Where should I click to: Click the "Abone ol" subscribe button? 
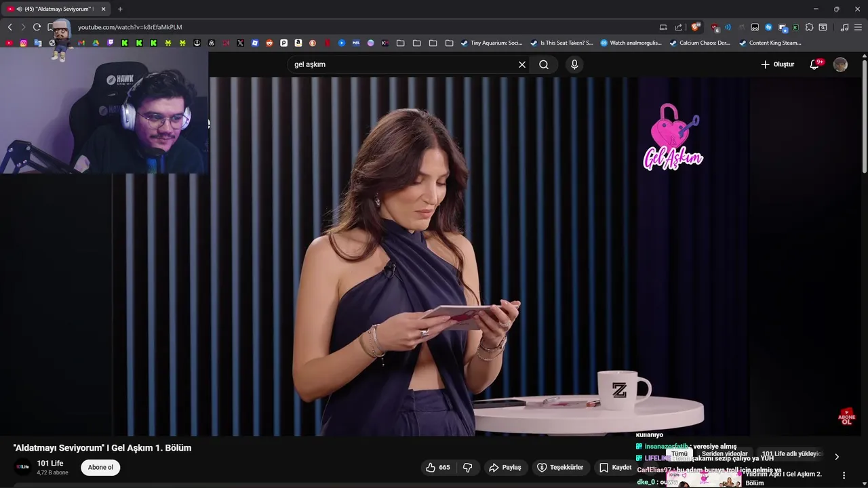coord(100,467)
